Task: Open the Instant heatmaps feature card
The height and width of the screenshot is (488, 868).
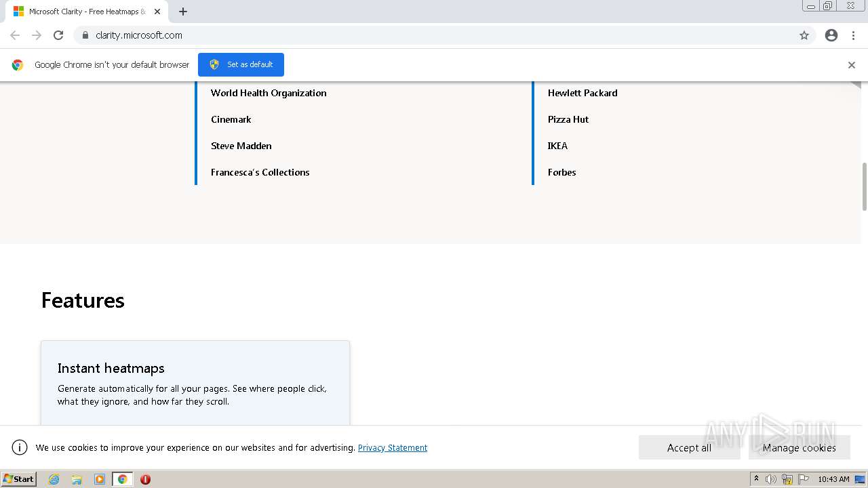Action: coord(195,383)
